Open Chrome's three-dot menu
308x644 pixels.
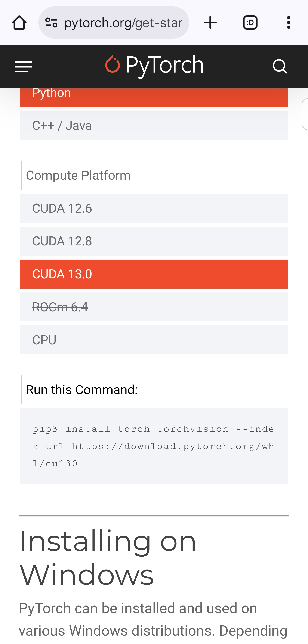tap(289, 23)
